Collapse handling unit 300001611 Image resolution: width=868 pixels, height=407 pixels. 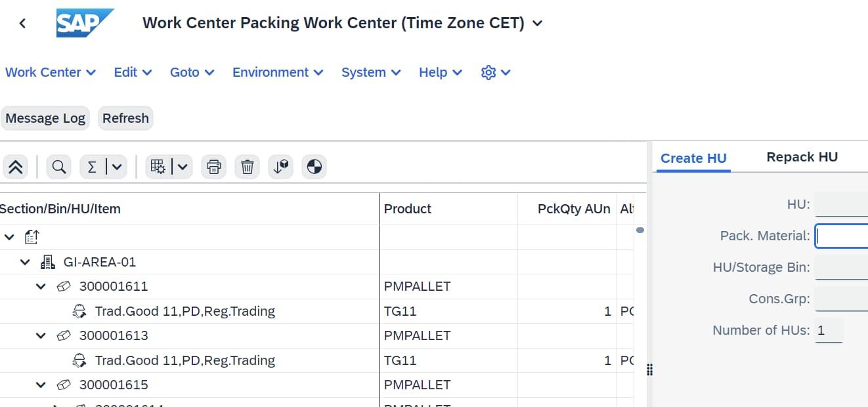(41, 287)
